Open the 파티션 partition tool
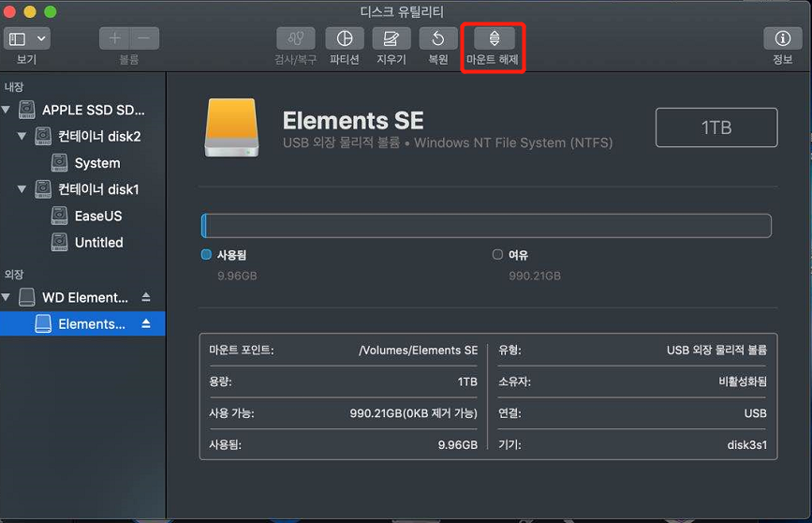 click(345, 37)
